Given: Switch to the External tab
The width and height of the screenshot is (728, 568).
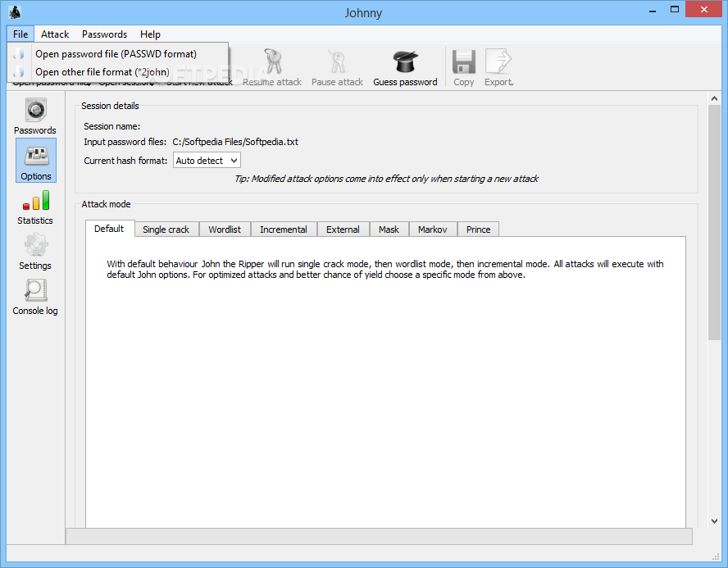Looking at the screenshot, I should (x=344, y=229).
